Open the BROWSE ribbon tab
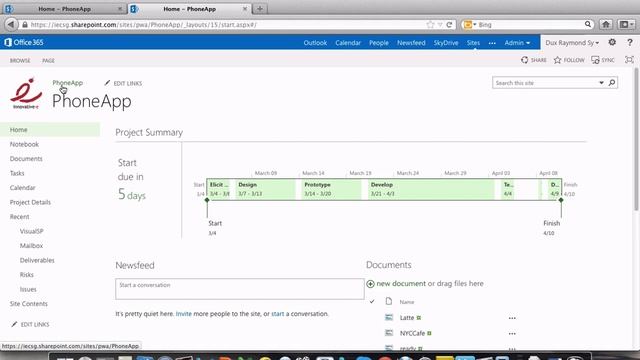 click(x=20, y=60)
